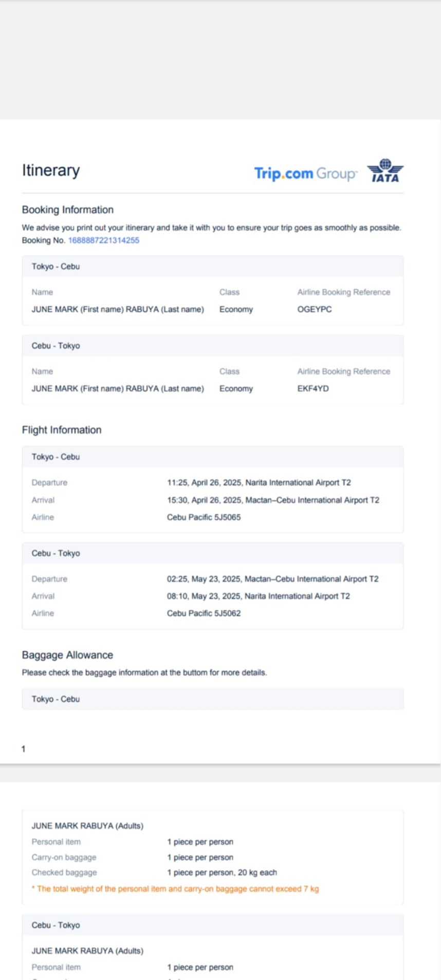Click the 15:30 April 26 arrival details
The image size is (441, 980).
(x=273, y=500)
